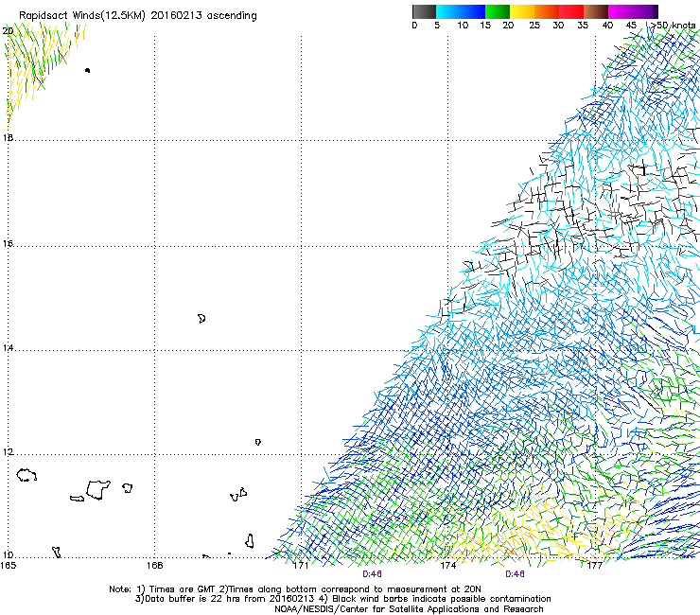Click the legend value '25'
The image size is (700, 615).
tap(534, 26)
